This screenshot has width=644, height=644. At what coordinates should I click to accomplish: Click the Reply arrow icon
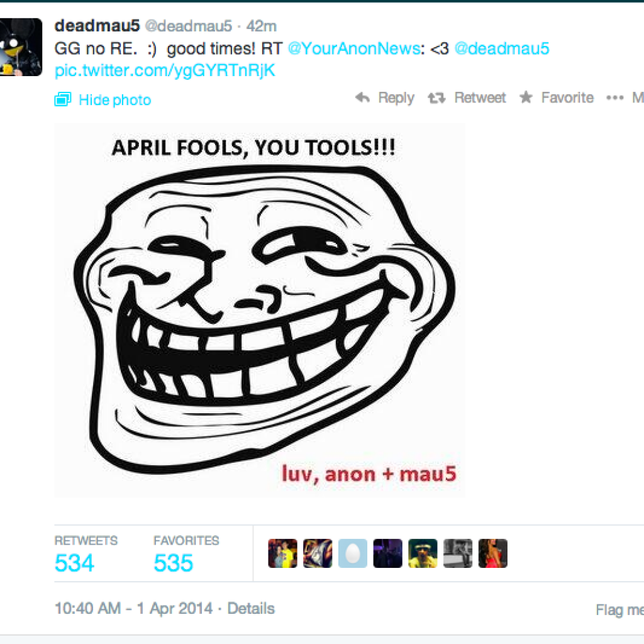coord(363,97)
